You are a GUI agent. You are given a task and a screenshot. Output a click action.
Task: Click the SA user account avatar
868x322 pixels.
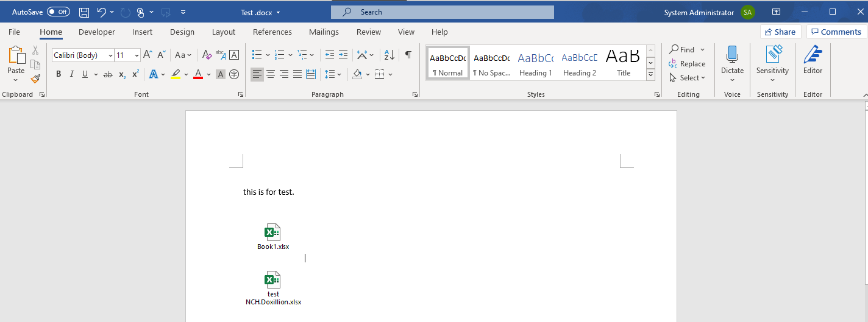click(x=748, y=12)
